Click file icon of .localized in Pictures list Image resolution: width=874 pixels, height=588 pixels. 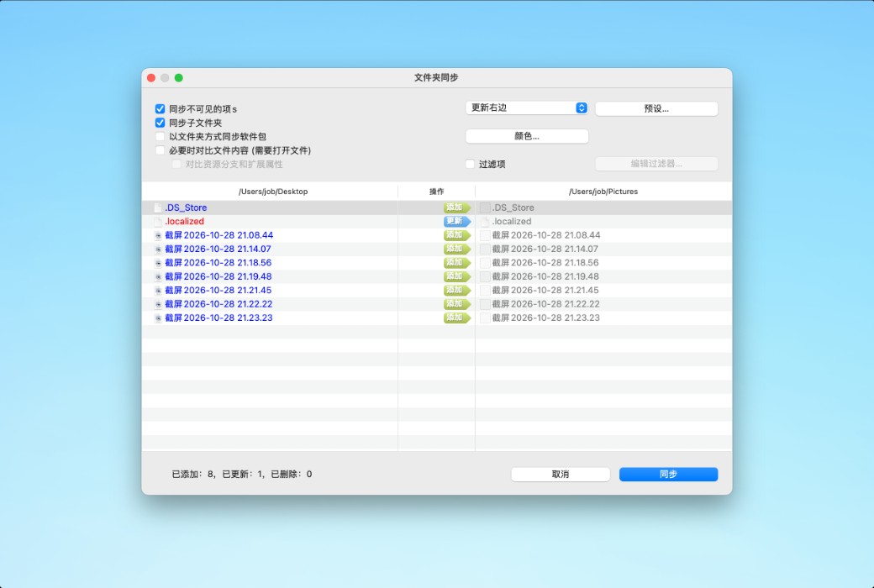point(485,221)
